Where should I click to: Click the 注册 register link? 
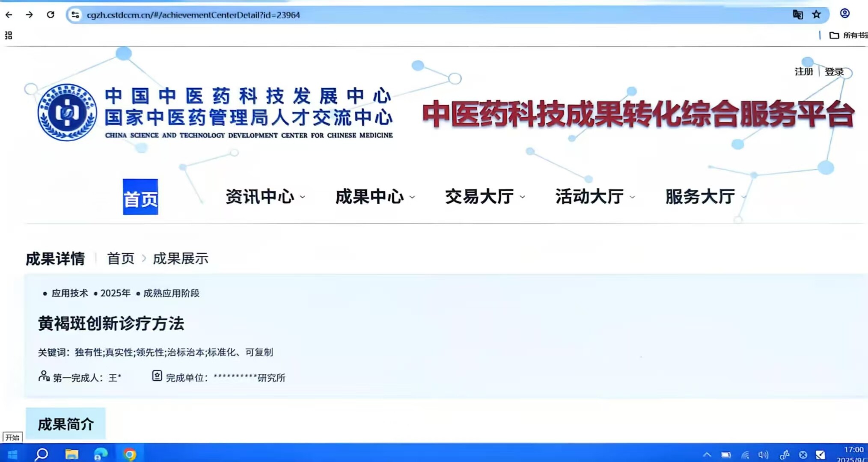tap(803, 72)
